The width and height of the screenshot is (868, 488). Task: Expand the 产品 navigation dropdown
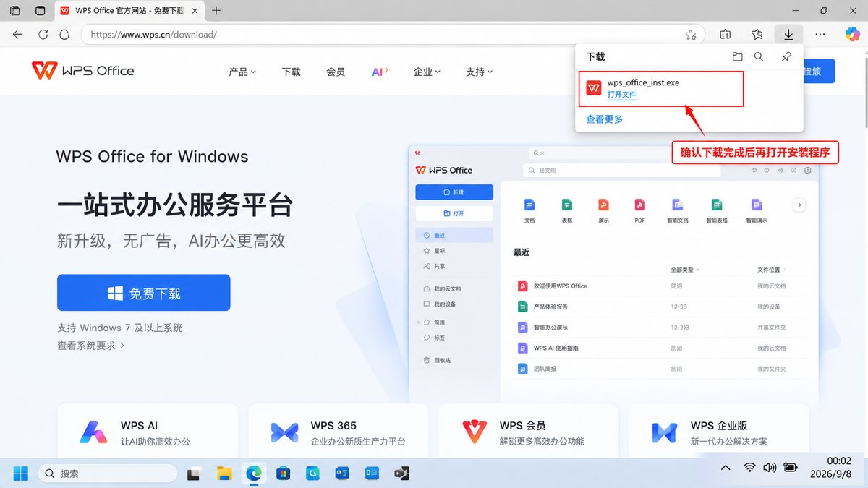pyautogui.click(x=242, y=72)
